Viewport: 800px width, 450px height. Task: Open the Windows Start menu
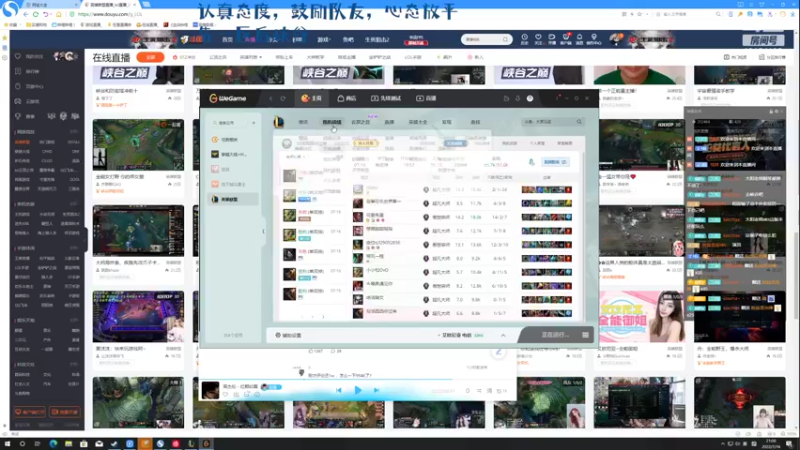click(x=8, y=444)
